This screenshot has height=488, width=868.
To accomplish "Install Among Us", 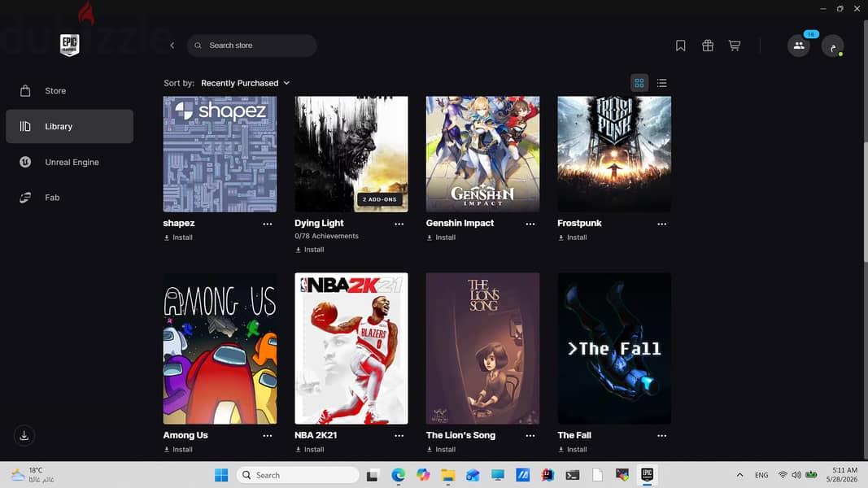I will point(178,450).
